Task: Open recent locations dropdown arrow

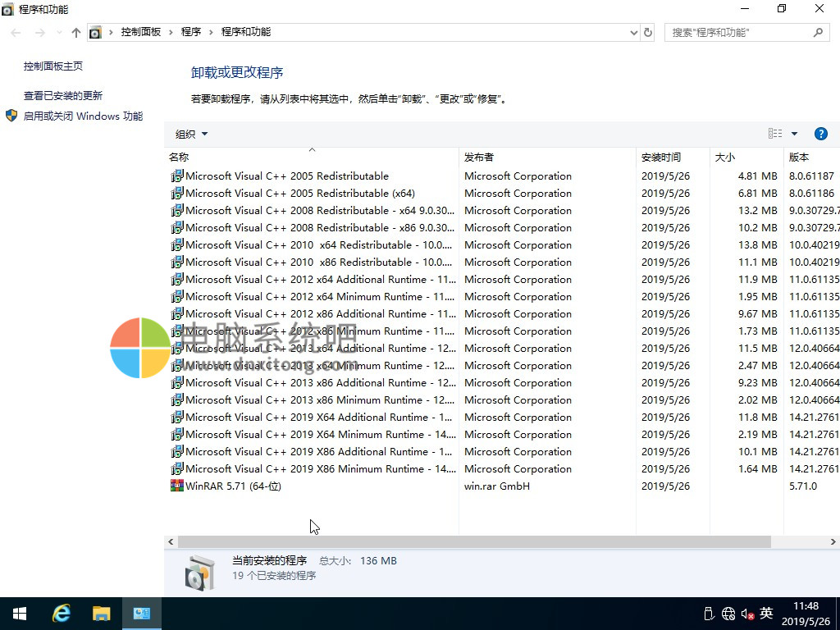Action: pyautogui.click(x=59, y=33)
